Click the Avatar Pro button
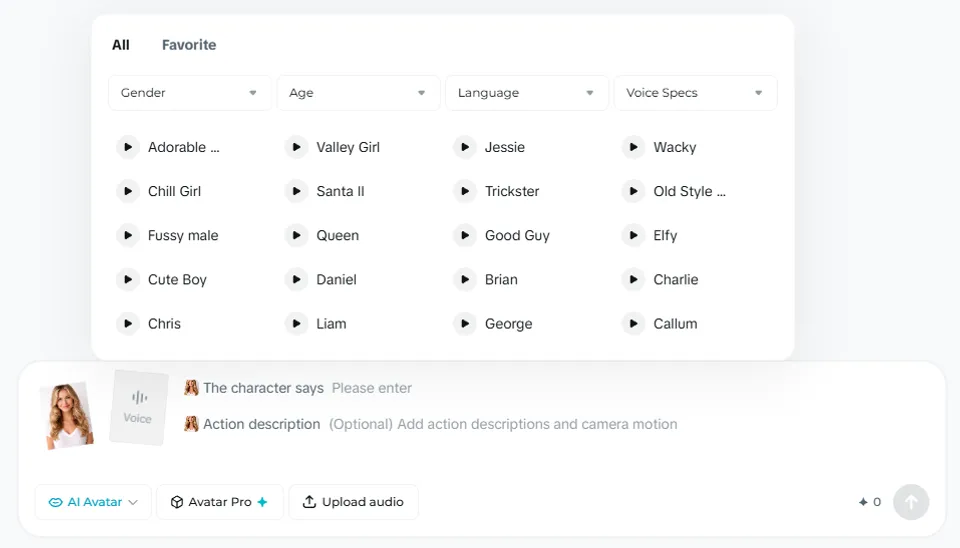960x548 pixels. (x=220, y=502)
